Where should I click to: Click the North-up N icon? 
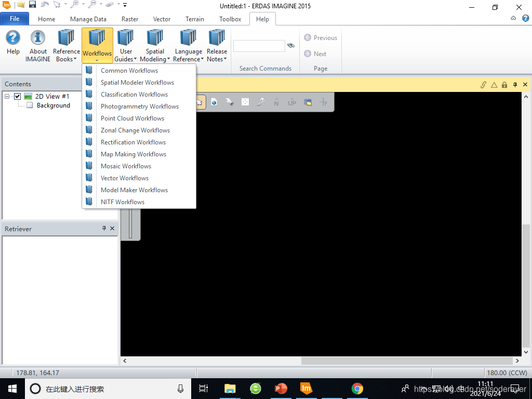point(276,102)
